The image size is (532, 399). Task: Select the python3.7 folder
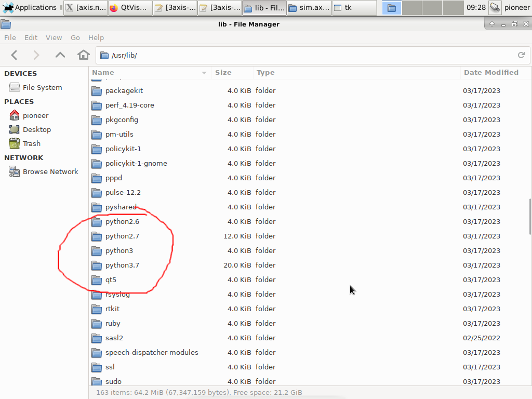(x=122, y=265)
